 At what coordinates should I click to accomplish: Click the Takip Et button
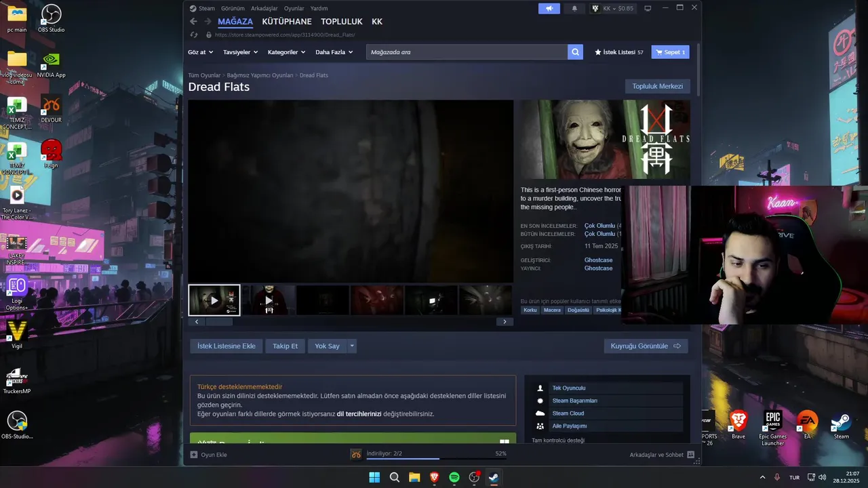[x=285, y=346]
